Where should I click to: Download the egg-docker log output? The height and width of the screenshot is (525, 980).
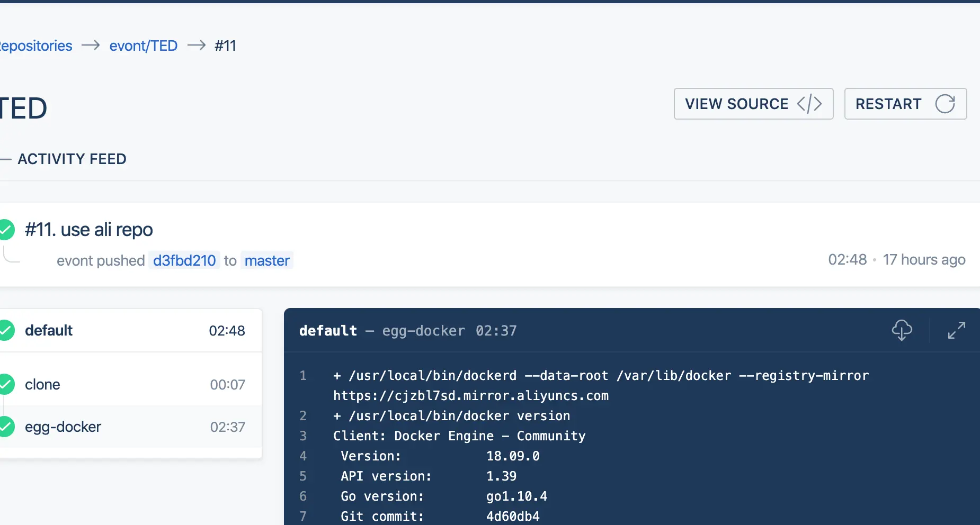click(x=902, y=330)
